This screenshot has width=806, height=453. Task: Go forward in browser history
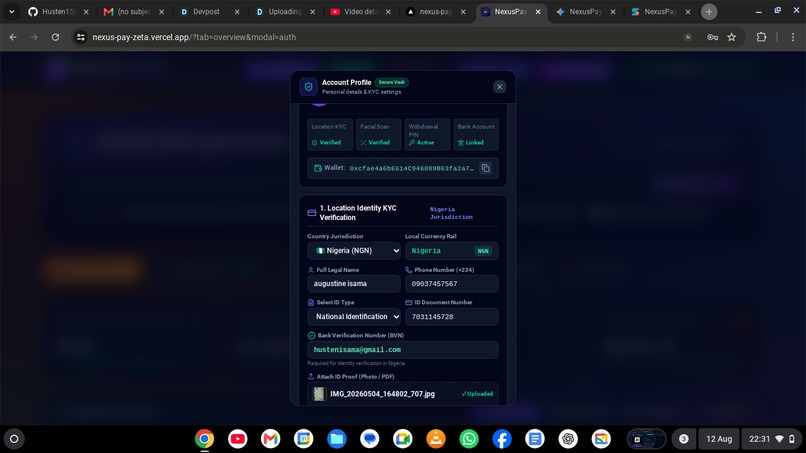[34, 37]
